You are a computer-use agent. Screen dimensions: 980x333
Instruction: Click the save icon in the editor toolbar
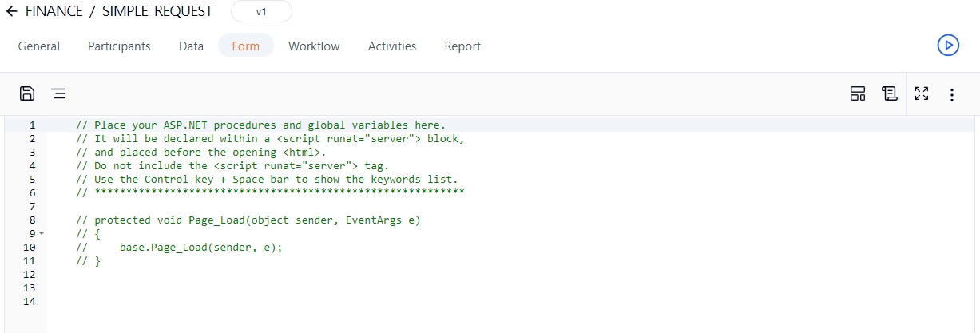[x=27, y=93]
